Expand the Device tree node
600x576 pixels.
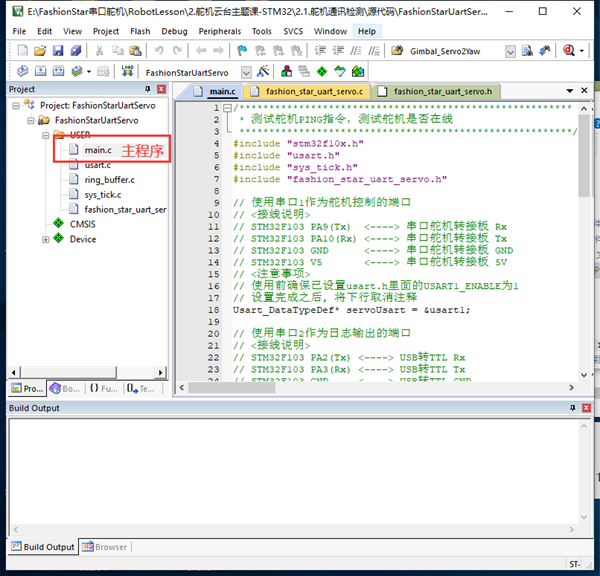tap(46, 239)
